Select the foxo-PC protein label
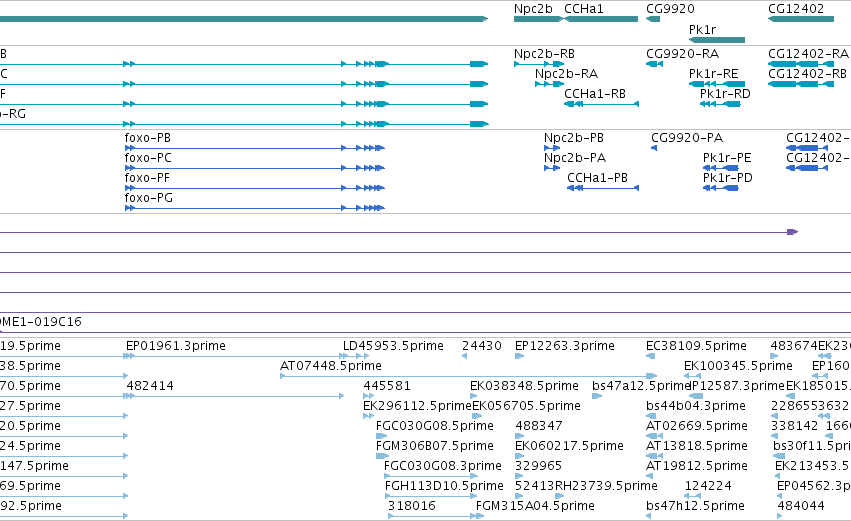851x521 pixels. coord(148,158)
